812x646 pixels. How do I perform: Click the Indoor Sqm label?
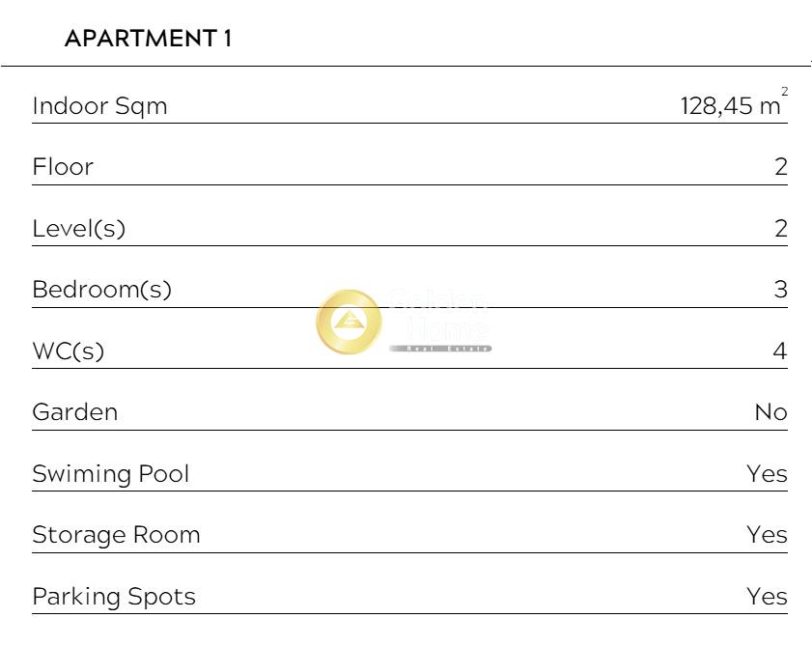(x=99, y=106)
